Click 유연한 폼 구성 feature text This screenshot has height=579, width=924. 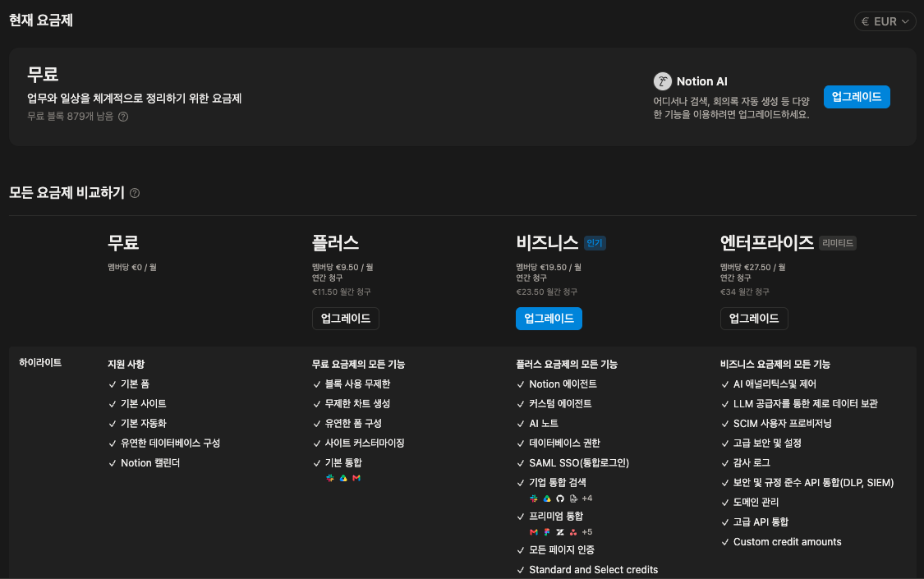(353, 424)
